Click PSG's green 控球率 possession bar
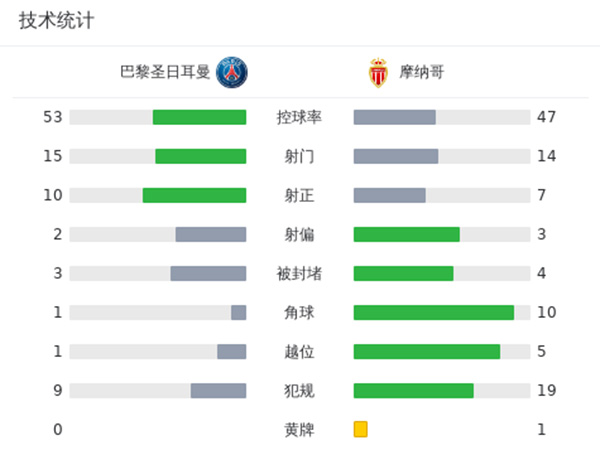This screenshot has height=450, width=600. (x=199, y=117)
